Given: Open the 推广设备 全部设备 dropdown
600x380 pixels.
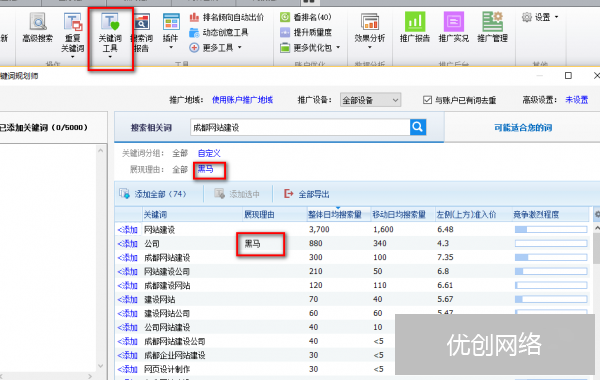Looking at the screenshot, I should [370, 100].
